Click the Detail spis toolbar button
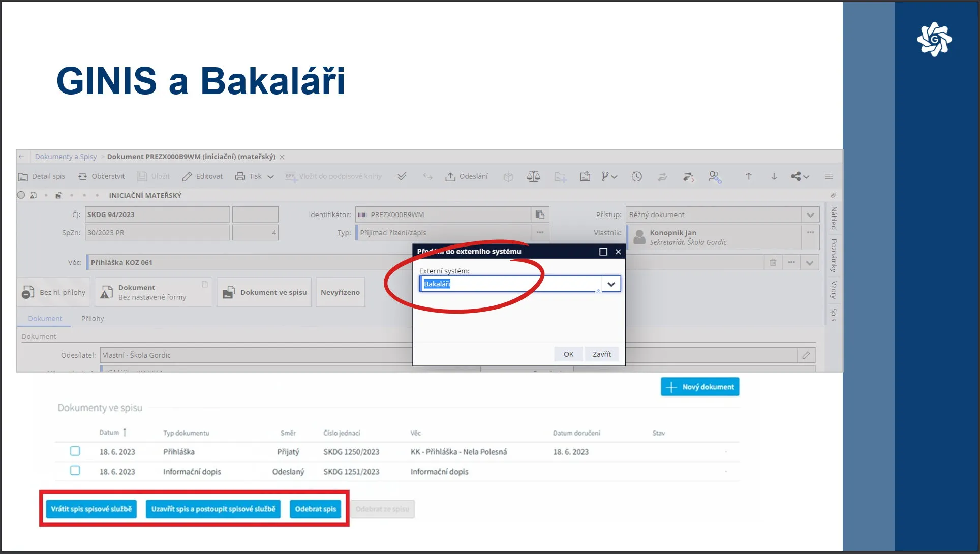This screenshot has height=554, width=980. pos(42,176)
